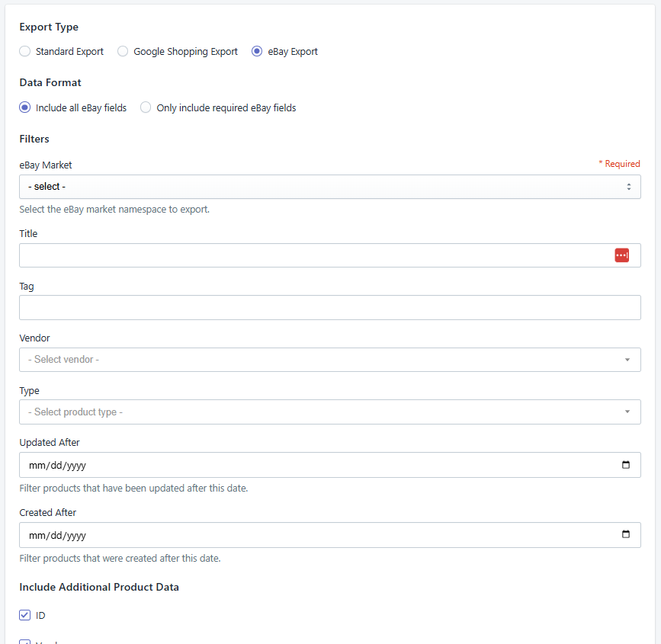Viewport: 661px width, 644px height.
Task: Uncheck the ID checkbox
Action: [x=24, y=615]
